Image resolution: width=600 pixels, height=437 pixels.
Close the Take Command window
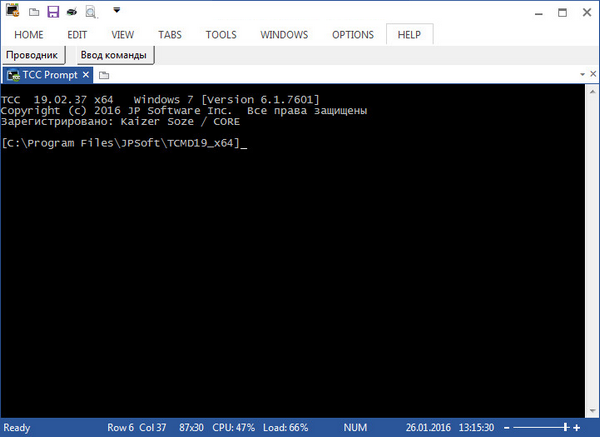[x=587, y=12]
